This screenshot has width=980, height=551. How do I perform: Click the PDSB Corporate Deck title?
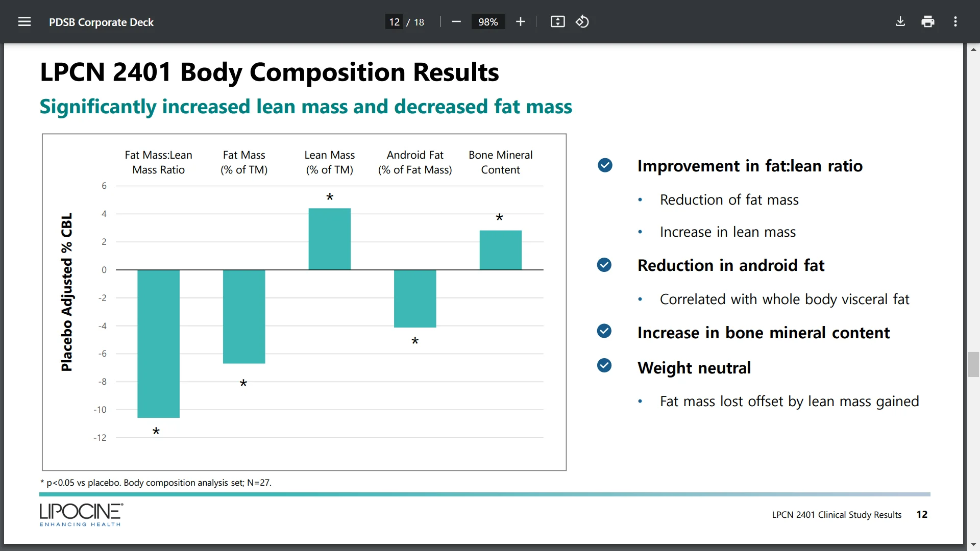click(x=101, y=22)
